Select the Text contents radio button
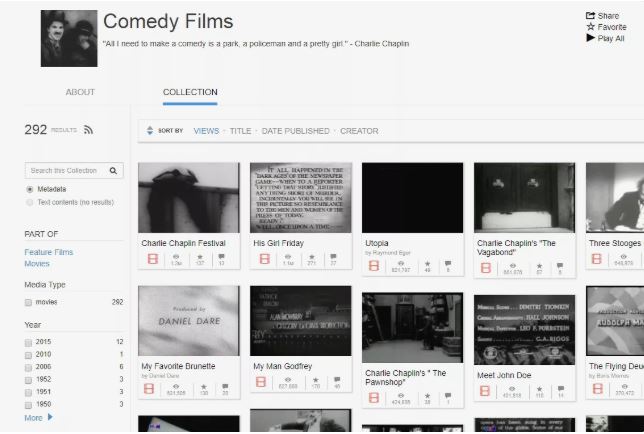This screenshot has height=434, width=644. [x=30, y=202]
